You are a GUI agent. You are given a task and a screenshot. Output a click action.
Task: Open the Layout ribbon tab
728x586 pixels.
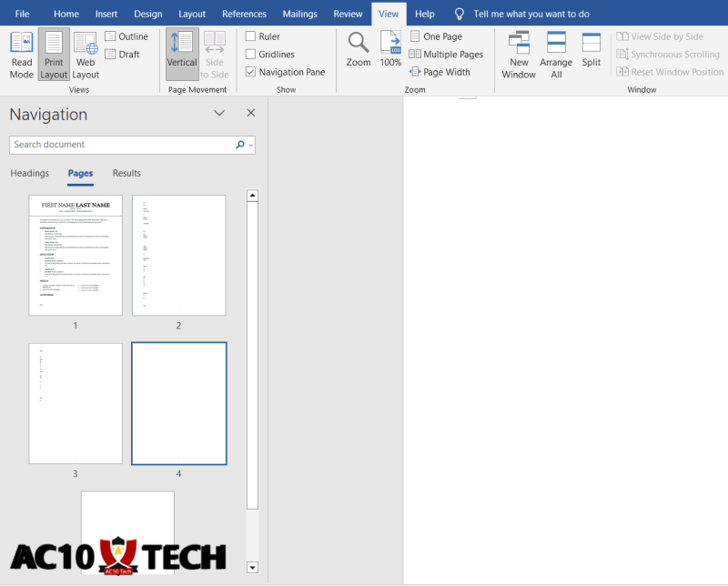click(192, 14)
